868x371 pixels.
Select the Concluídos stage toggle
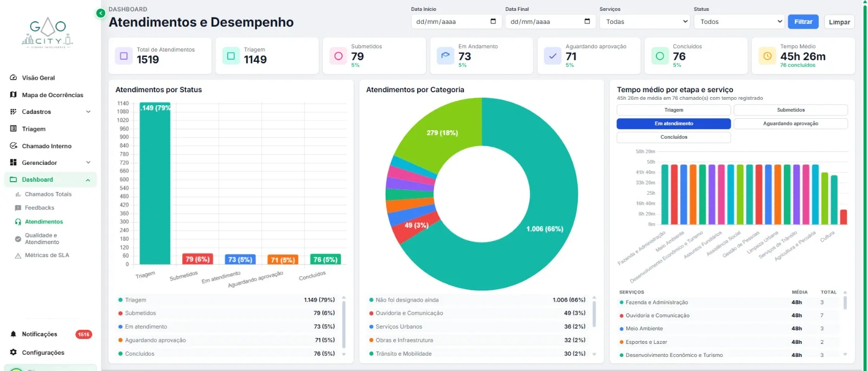tap(674, 137)
